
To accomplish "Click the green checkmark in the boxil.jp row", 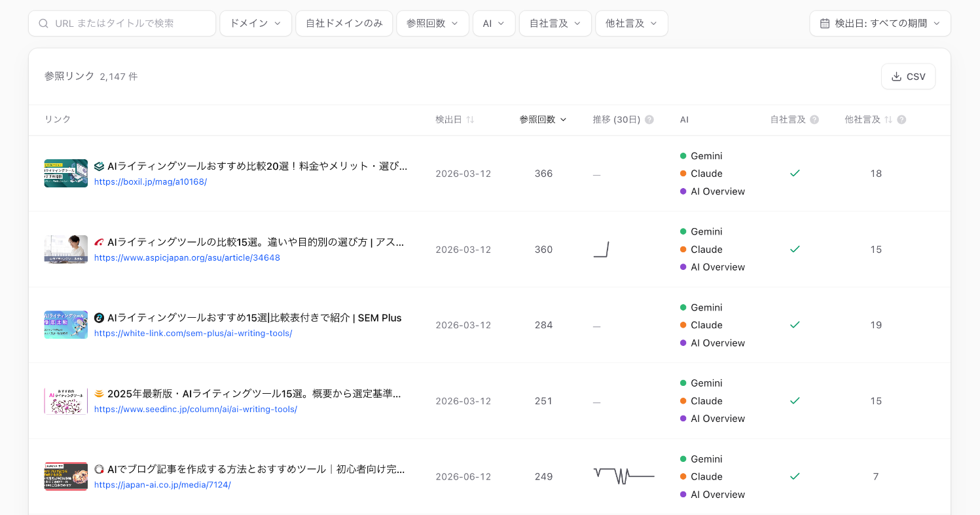I will click(x=795, y=174).
